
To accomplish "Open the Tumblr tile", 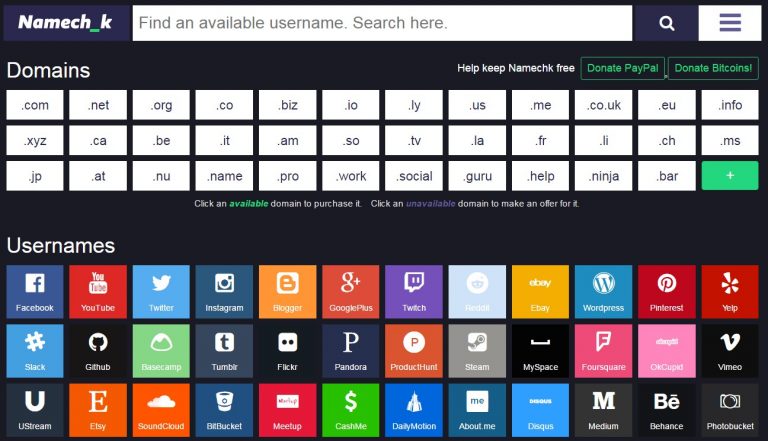I will [x=224, y=351].
